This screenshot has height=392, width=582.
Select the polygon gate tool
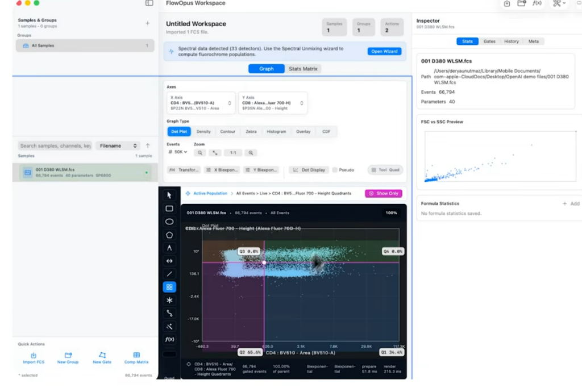click(x=169, y=235)
